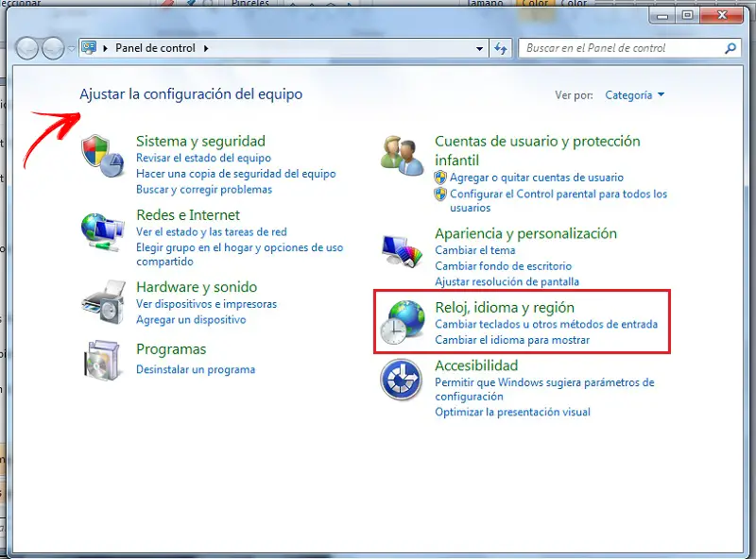This screenshot has width=756, height=559.
Task: Focus the Buscar en el Panel de control field
Action: (x=629, y=48)
